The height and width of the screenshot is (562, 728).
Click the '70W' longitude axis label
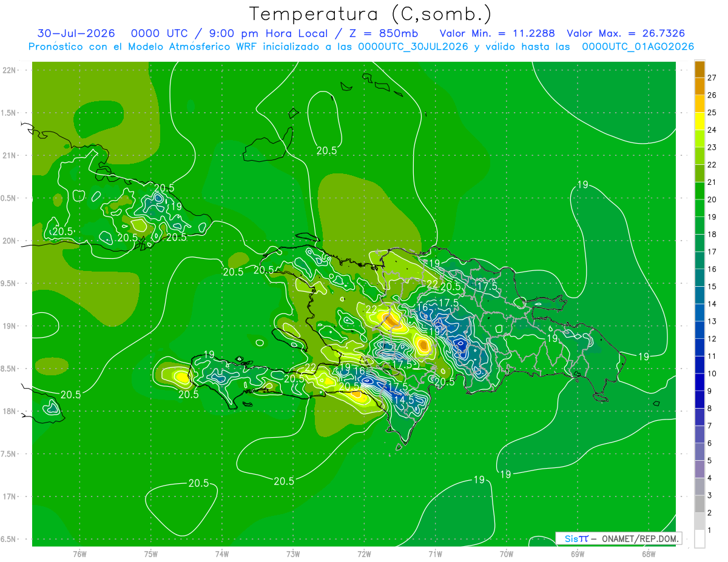[507, 554]
